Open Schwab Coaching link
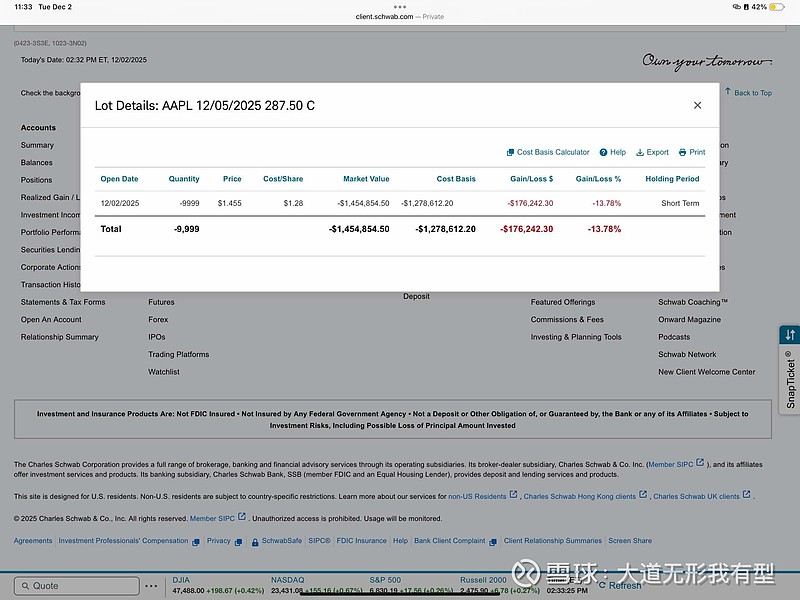 [693, 302]
